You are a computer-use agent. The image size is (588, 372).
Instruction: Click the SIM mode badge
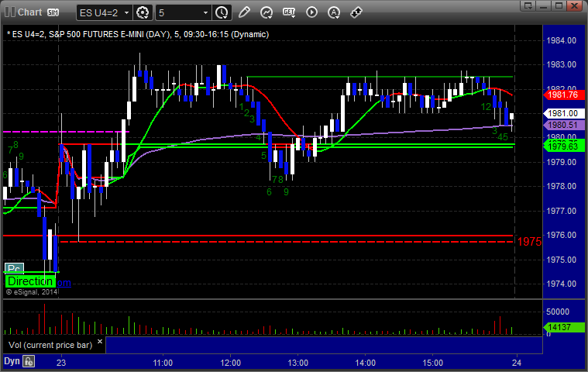[x=53, y=12]
